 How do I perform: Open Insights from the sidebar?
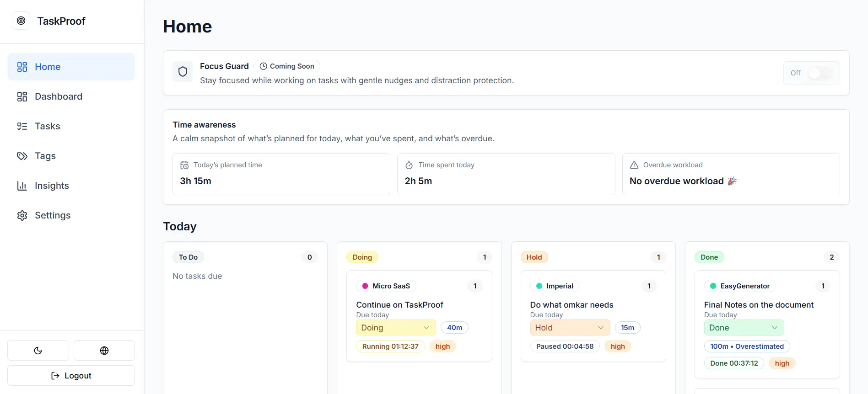coord(71,186)
